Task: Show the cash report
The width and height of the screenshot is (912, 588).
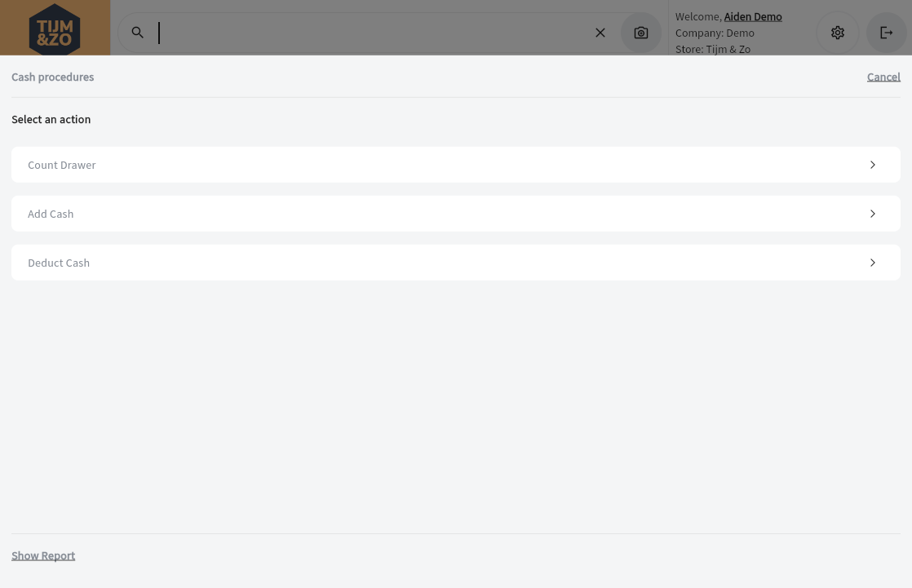Action: coord(43,555)
